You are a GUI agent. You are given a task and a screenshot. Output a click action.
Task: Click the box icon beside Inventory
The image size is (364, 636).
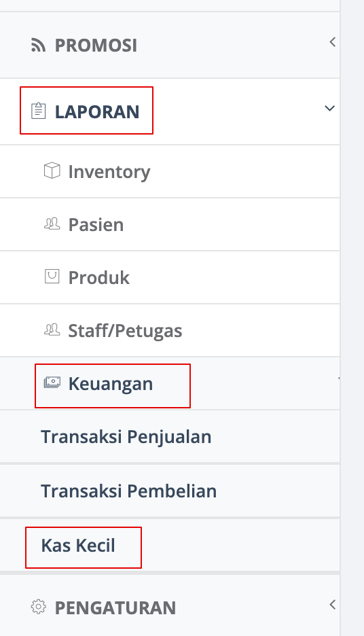coord(52,171)
